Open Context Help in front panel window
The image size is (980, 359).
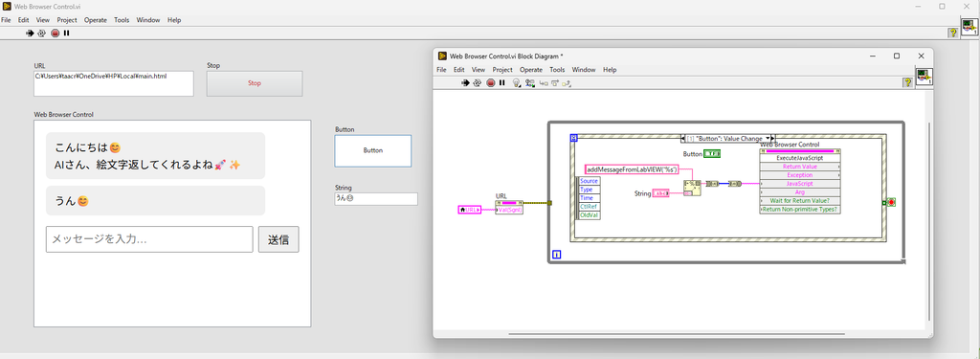pyautogui.click(x=953, y=34)
